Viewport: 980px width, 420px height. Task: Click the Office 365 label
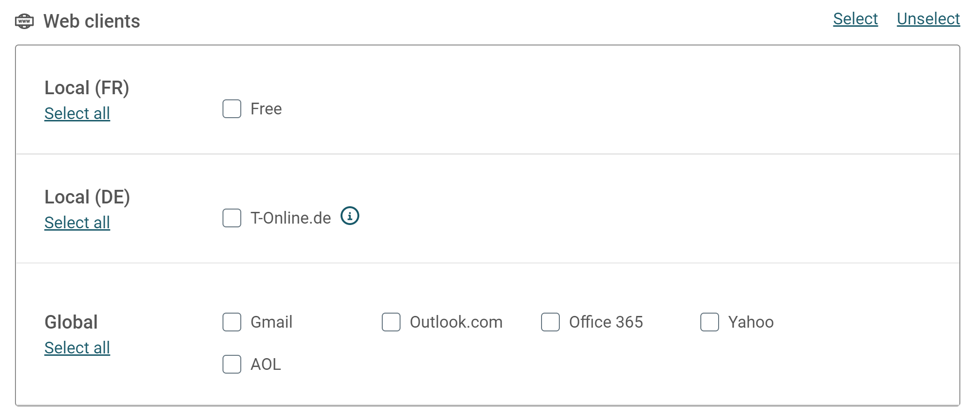[x=606, y=322]
